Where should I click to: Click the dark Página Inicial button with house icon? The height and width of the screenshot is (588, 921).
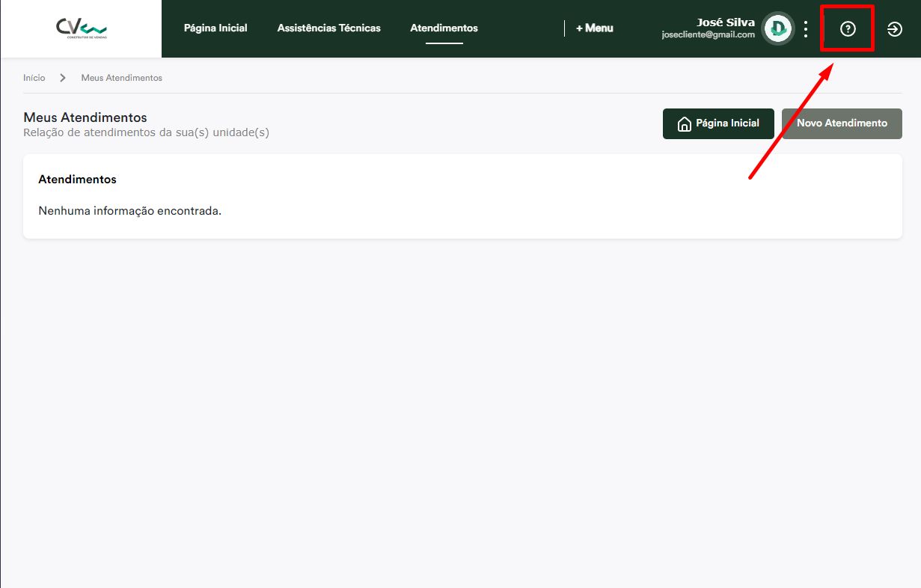pos(718,123)
